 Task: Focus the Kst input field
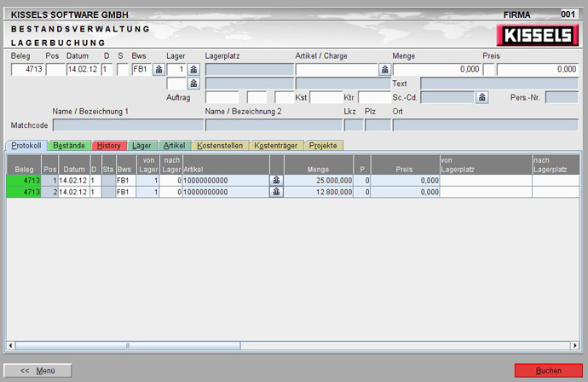326,97
